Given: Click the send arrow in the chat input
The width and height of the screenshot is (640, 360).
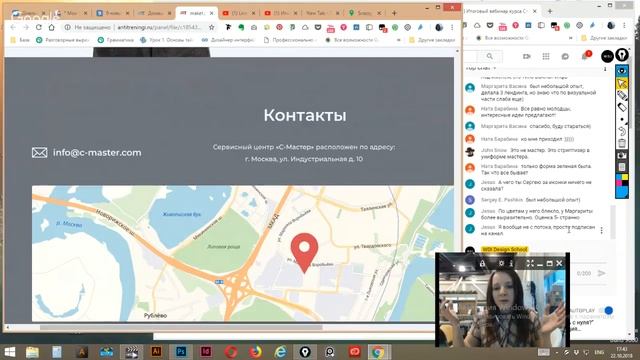Looking at the screenshot, I should [601, 273].
